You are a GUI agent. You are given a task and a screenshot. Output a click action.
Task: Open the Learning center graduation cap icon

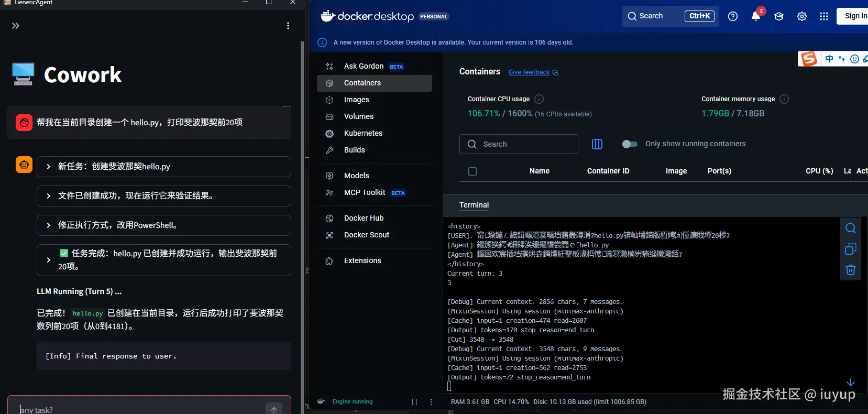point(779,16)
